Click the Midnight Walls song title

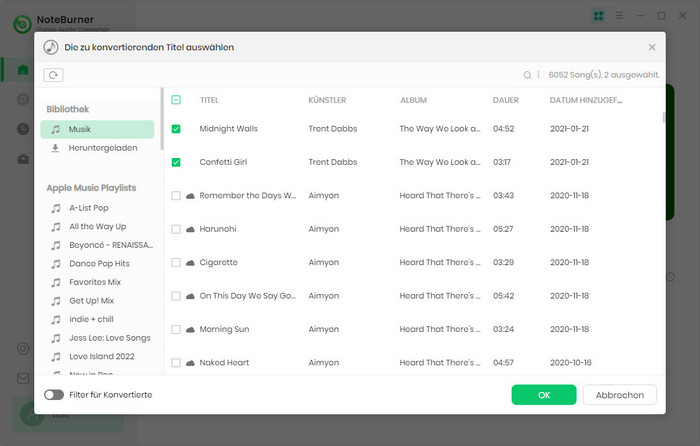(x=229, y=129)
